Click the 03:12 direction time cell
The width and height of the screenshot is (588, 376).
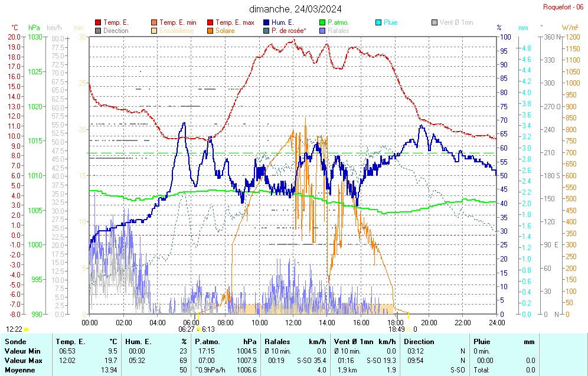(x=416, y=351)
